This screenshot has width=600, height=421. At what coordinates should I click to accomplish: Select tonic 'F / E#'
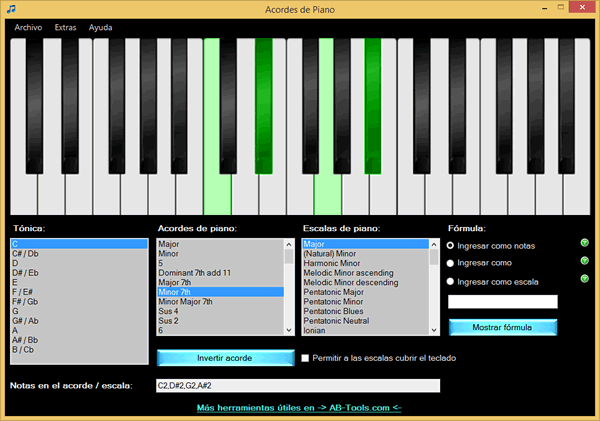[x=79, y=292]
